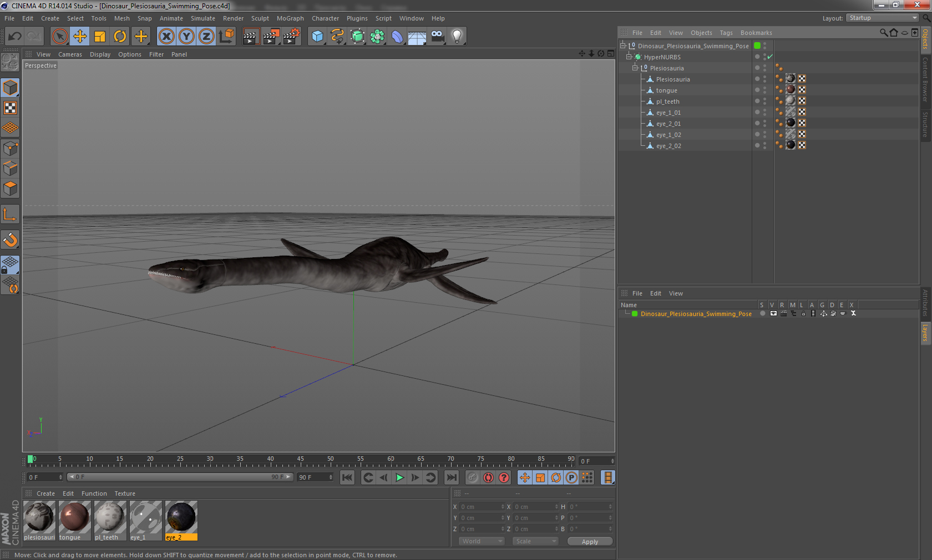The image size is (932, 560).
Task: Switch to Model mode
Action: click(x=10, y=88)
